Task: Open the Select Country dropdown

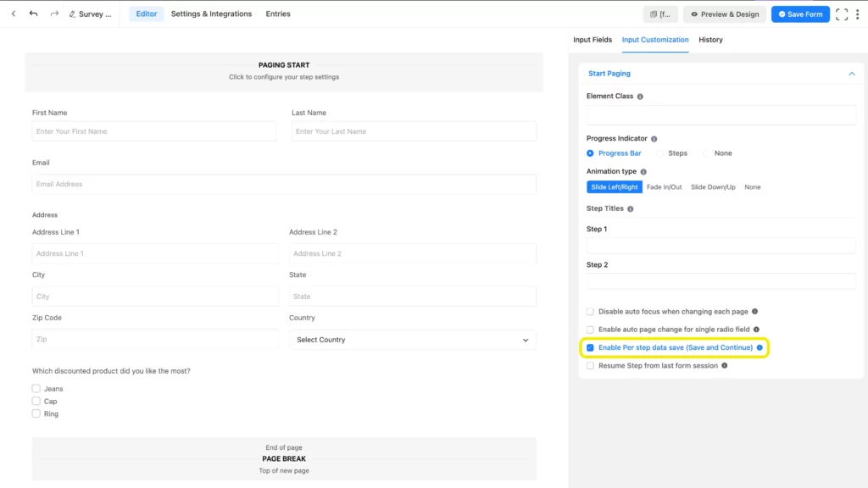Action: click(x=413, y=340)
